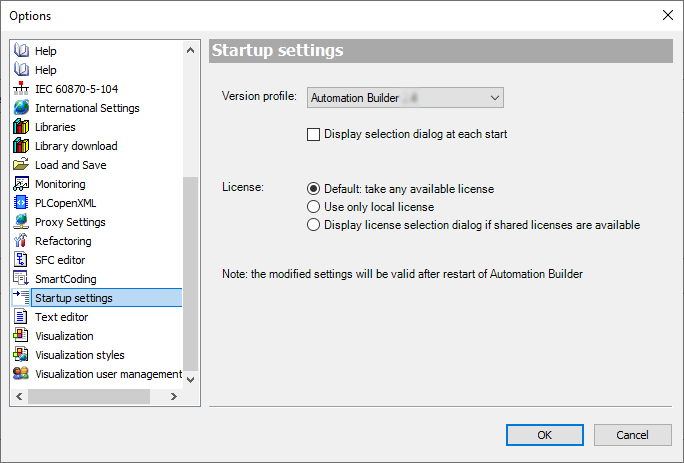This screenshot has width=684, height=463.
Task: Click the PLCopenXML blue icon
Action: coord(21,202)
